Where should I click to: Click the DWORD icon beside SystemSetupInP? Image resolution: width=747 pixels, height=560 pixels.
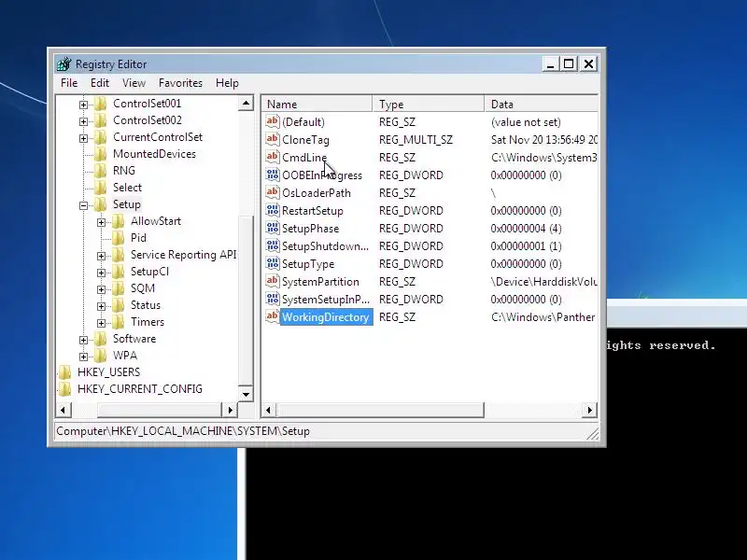pos(272,299)
